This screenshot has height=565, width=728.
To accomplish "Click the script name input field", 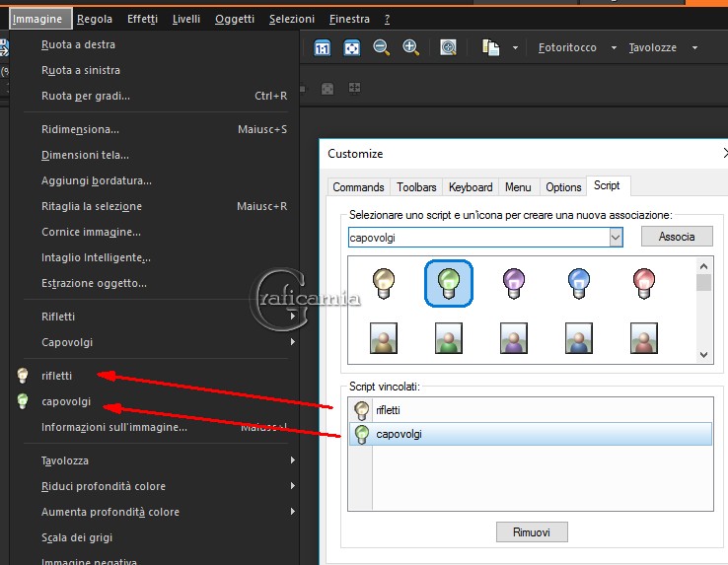I will click(x=478, y=238).
